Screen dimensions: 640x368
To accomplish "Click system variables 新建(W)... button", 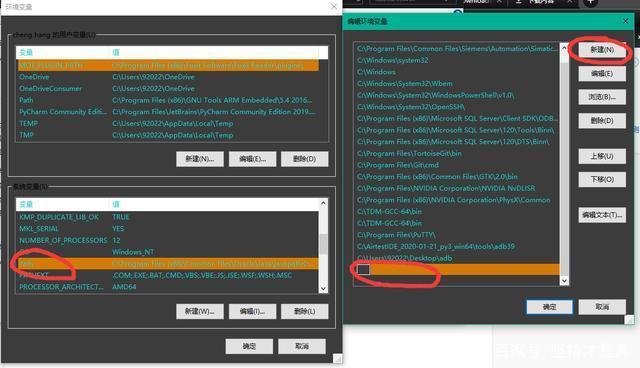I will click(200, 311).
